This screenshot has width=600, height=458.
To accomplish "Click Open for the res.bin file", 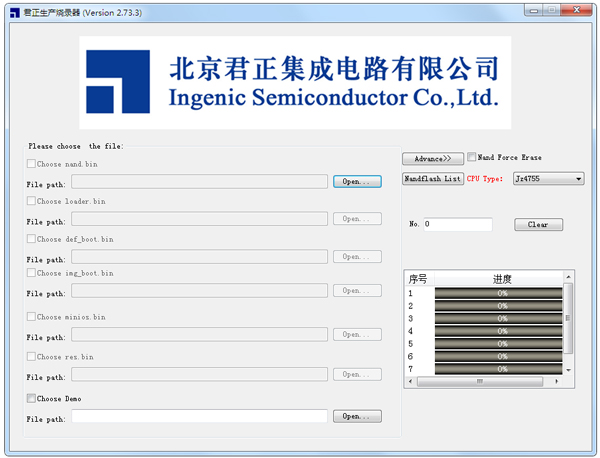I will (357, 375).
